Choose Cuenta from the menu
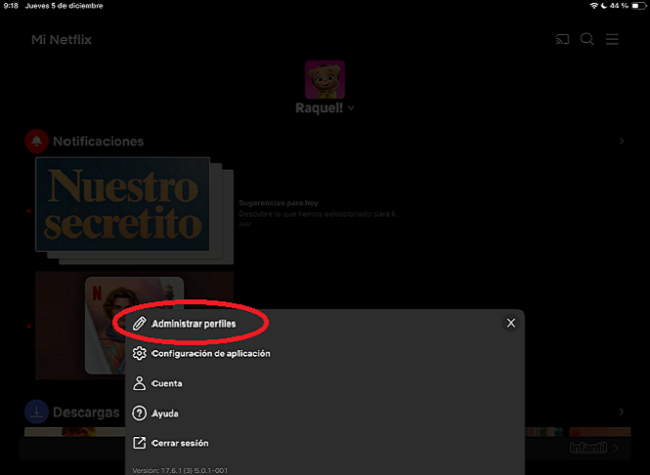The image size is (650, 475). coord(166,383)
